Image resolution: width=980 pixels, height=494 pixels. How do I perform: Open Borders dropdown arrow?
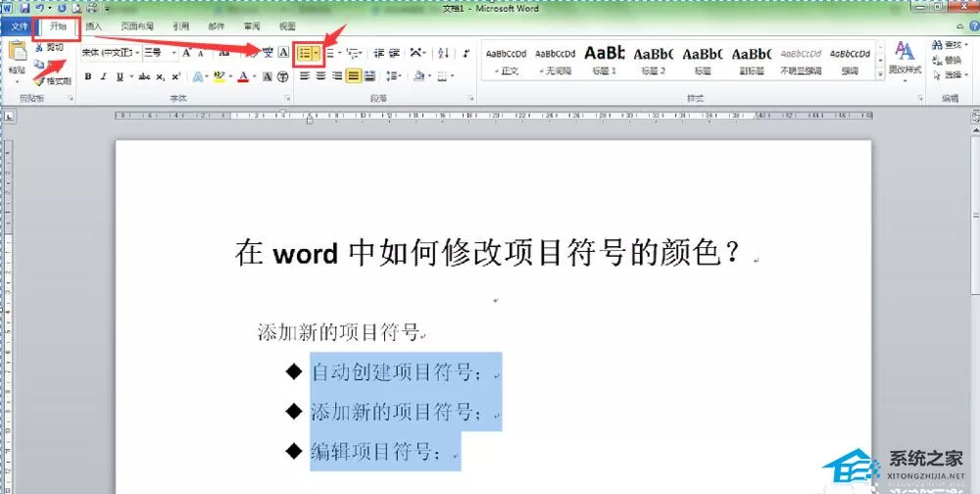point(453,76)
